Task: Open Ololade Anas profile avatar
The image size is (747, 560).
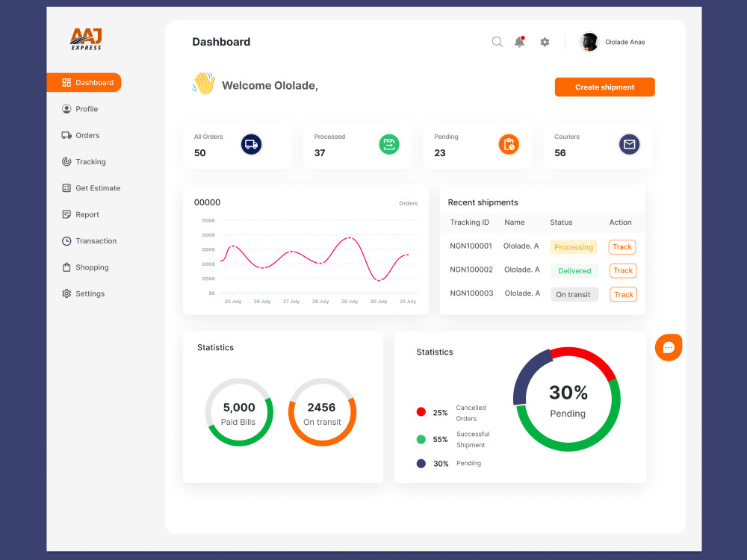Action: coord(589,42)
